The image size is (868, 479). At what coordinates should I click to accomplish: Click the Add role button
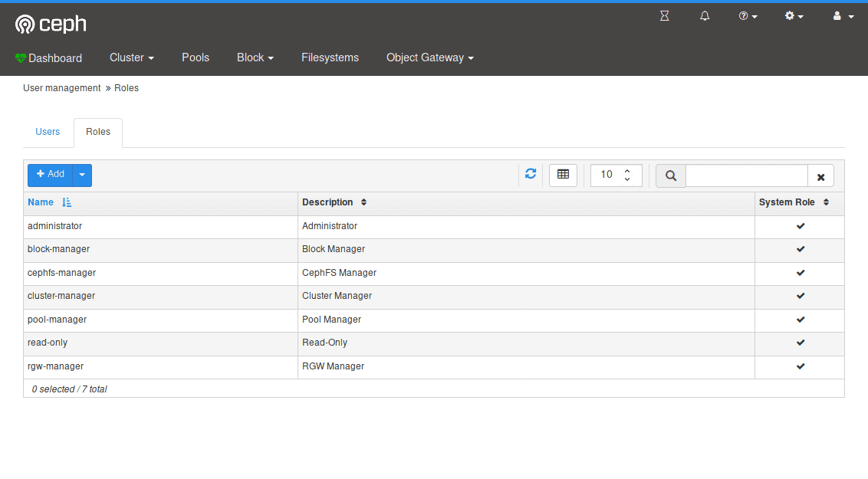pos(51,175)
